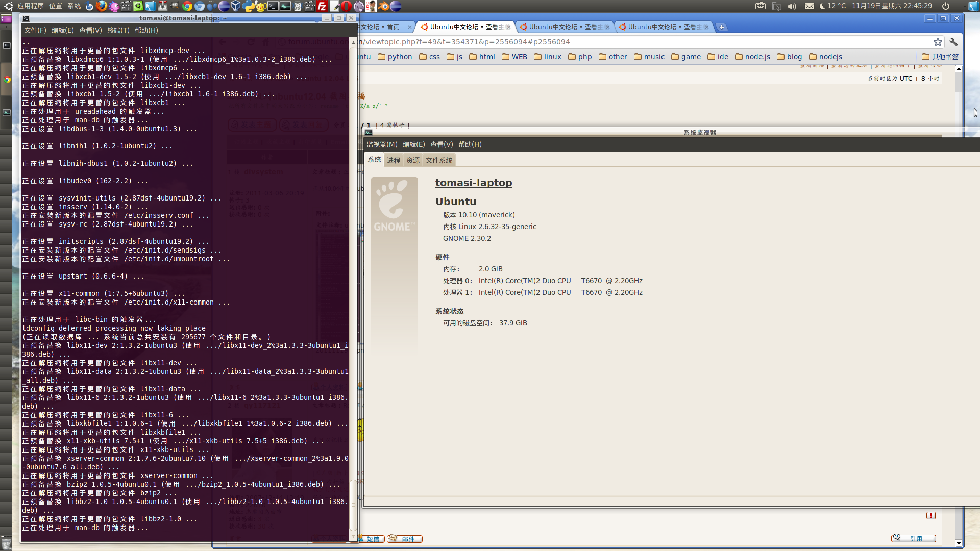Launch Blender from the top panel
Screen dimensions: 980x551
(383, 6)
